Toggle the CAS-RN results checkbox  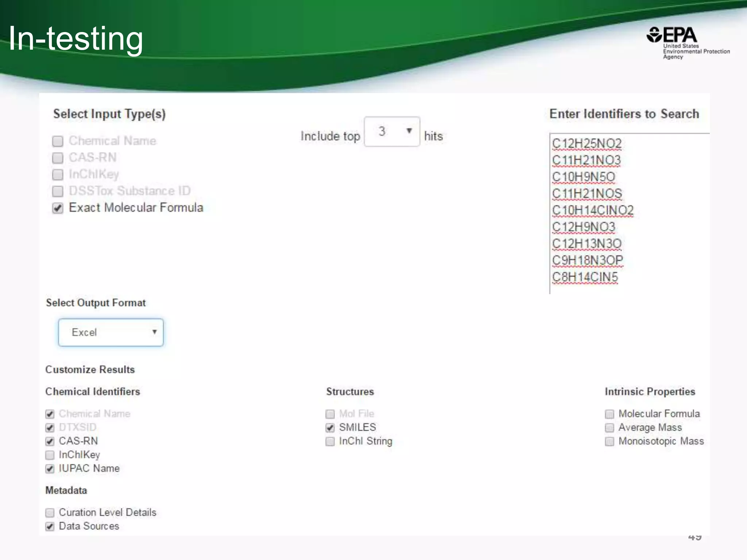[x=50, y=442]
